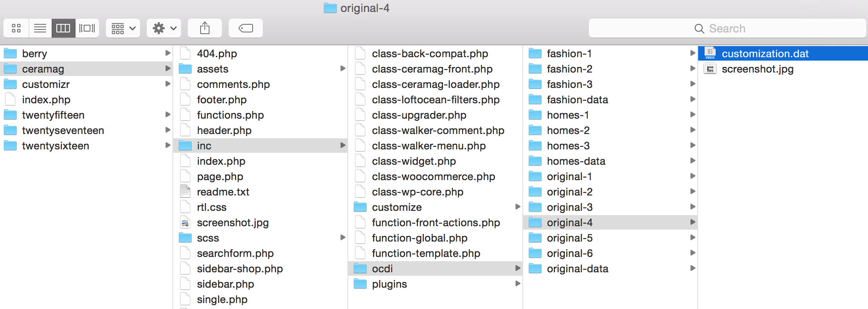Click the 404.php file icon
The width and height of the screenshot is (868, 309).
(x=185, y=53)
